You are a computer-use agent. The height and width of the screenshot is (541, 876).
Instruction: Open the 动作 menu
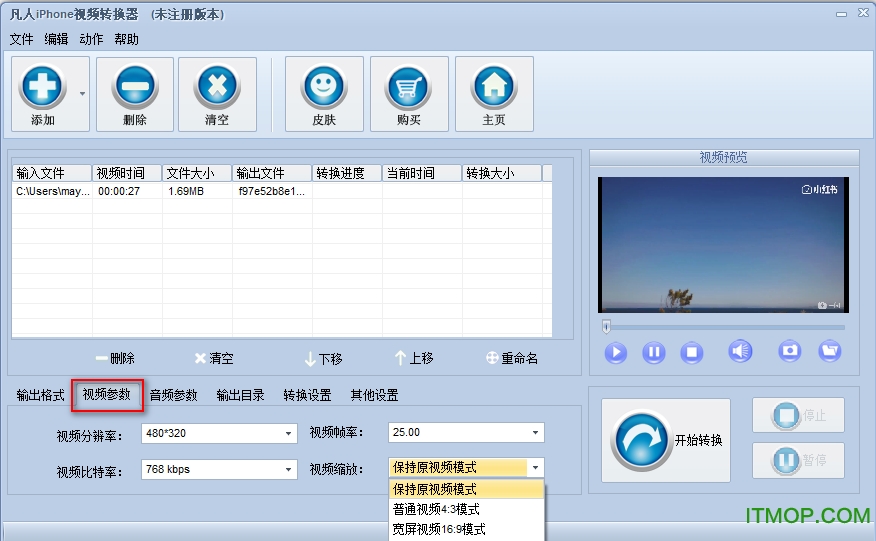pyautogui.click(x=91, y=39)
